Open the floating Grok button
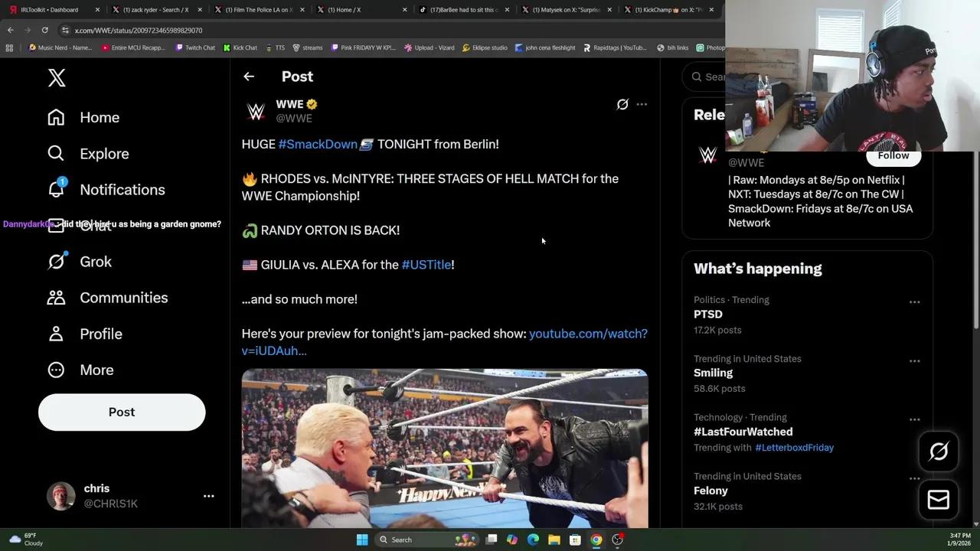Image resolution: width=980 pixels, height=551 pixels. (x=939, y=452)
